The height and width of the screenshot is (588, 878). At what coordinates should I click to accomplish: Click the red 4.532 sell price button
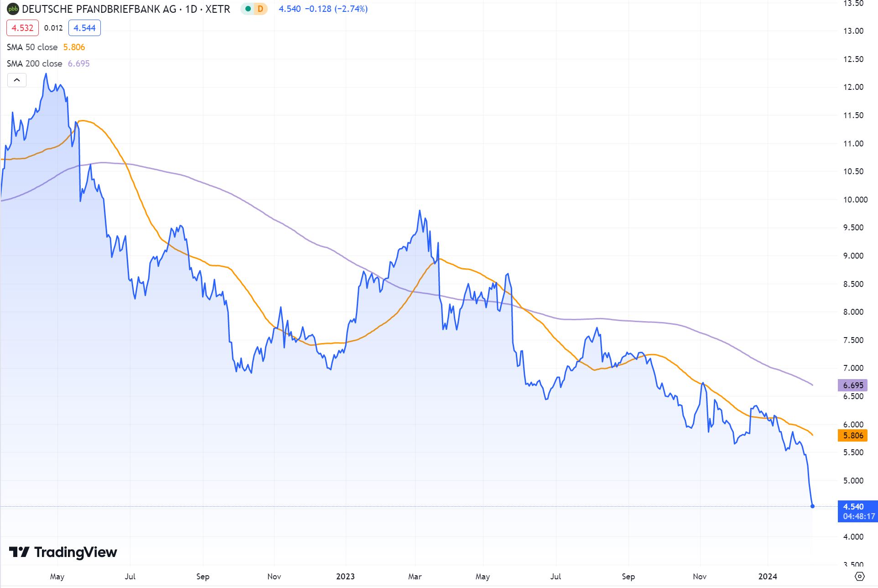[22, 28]
